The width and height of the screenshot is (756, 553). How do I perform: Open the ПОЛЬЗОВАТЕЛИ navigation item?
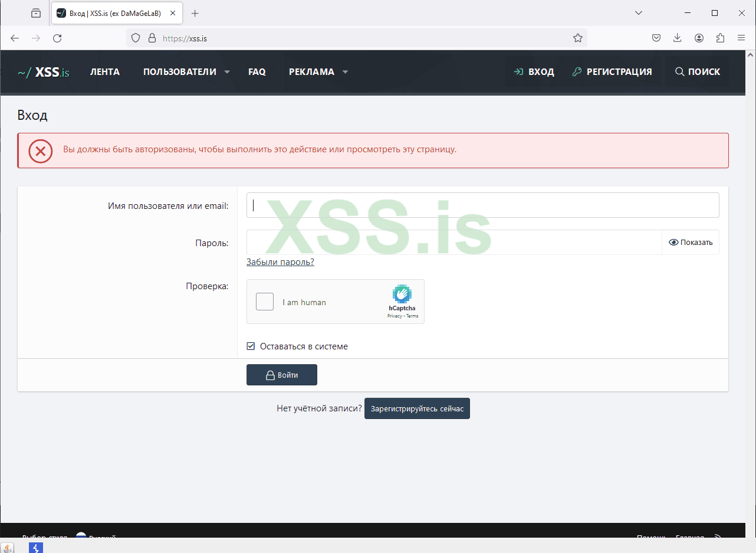(x=180, y=72)
